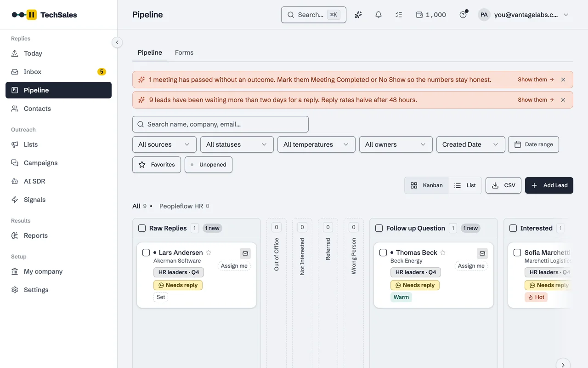Check the Lars Andersen lead card
Screen dimensions: 588x368
(146, 253)
